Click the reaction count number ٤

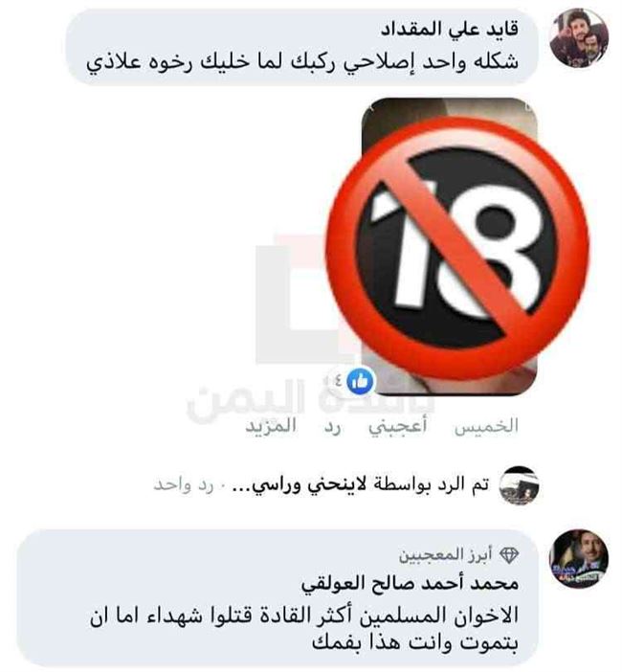[x=338, y=381]
